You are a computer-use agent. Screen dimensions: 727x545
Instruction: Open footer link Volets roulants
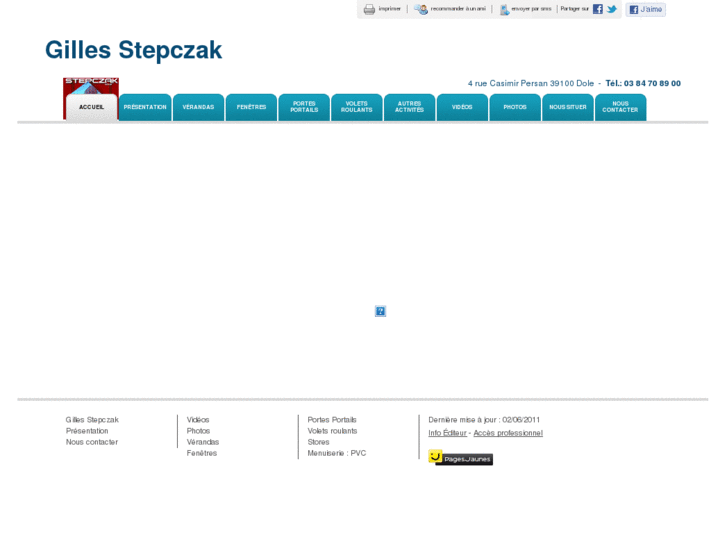tap(332, 431)
